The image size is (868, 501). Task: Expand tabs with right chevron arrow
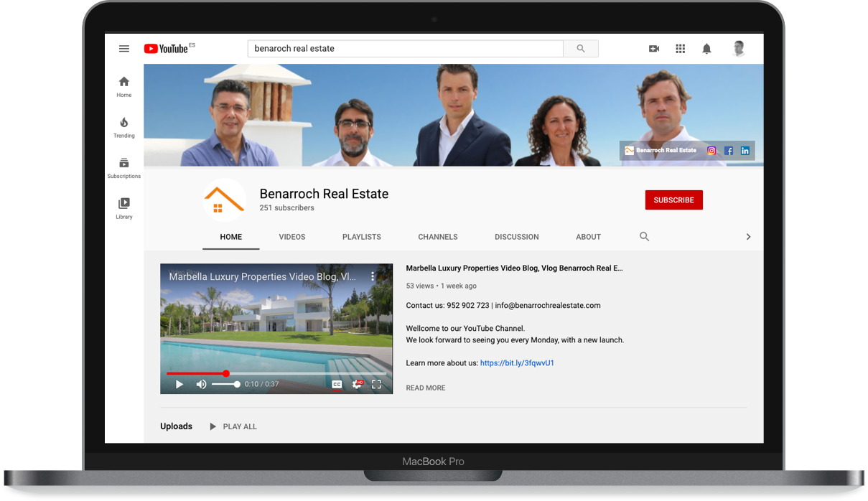tap(748, 237)
